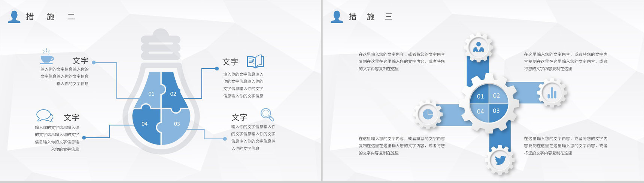Click the person icon beside 措施三 title
This screenshot has width=644, height=183.
click(x=337, y=17)
